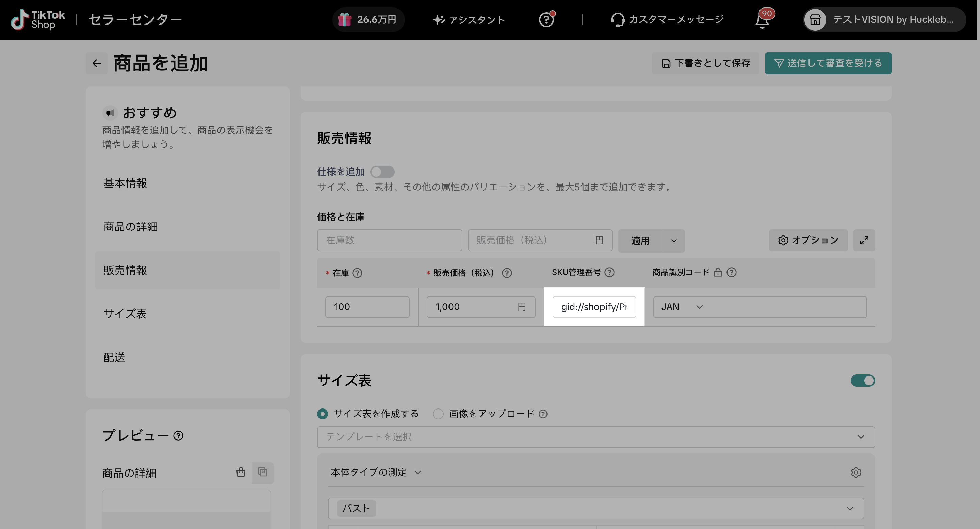This screenshot has width=980, height=529.
Task: Open the gift reward 26.6万円 badge
Action: pos(367,19)
